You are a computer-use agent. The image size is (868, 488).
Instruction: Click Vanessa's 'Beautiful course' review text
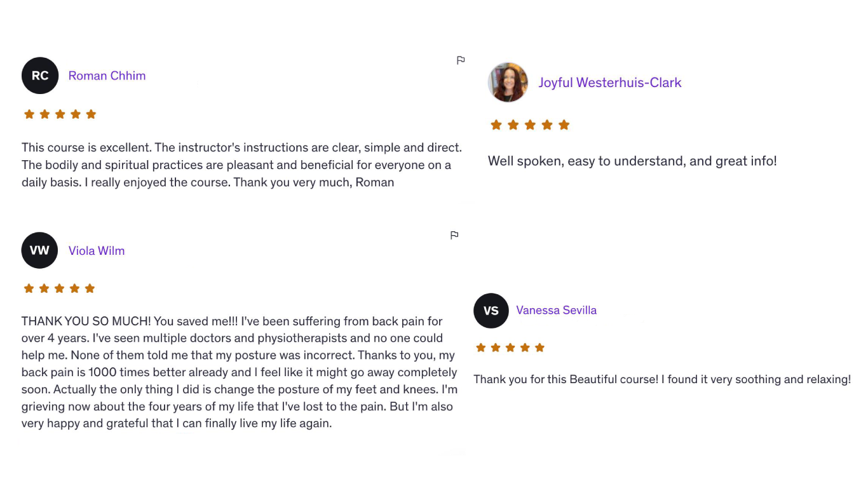tap(662, 379)
